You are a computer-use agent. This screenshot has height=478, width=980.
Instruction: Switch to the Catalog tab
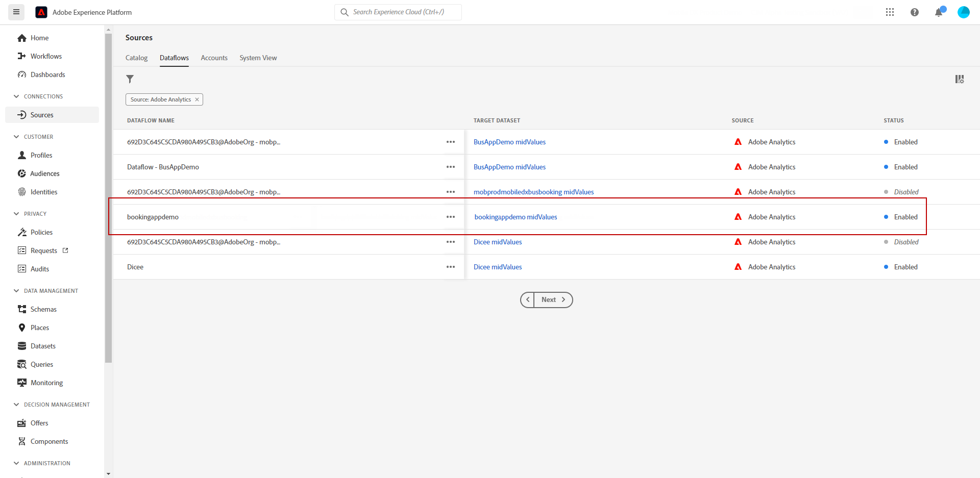(x=136, y=58)
